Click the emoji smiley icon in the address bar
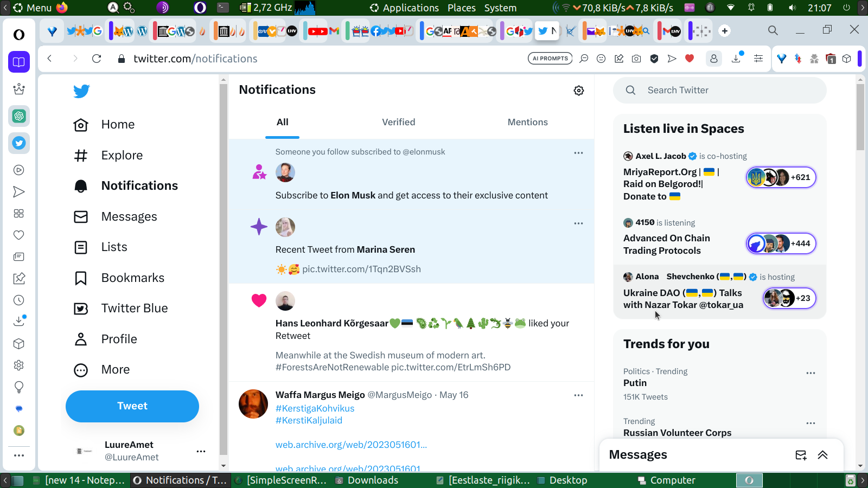The image size is (868, 488). pyautogui.click(x=601, y=59)
